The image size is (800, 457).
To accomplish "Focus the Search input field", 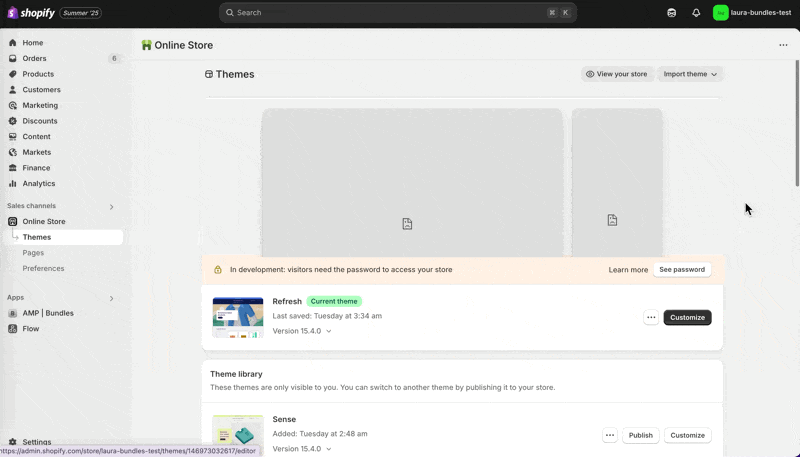I will [x=398, y=13].
